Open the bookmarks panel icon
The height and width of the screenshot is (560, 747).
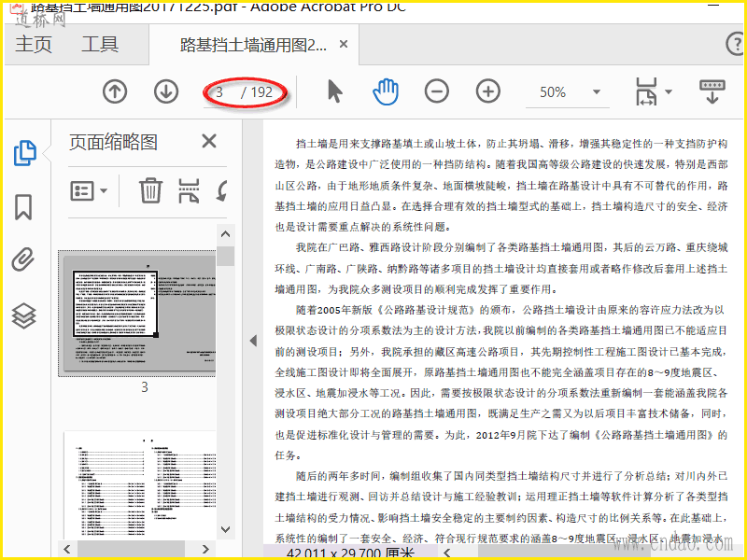point(23,206)
